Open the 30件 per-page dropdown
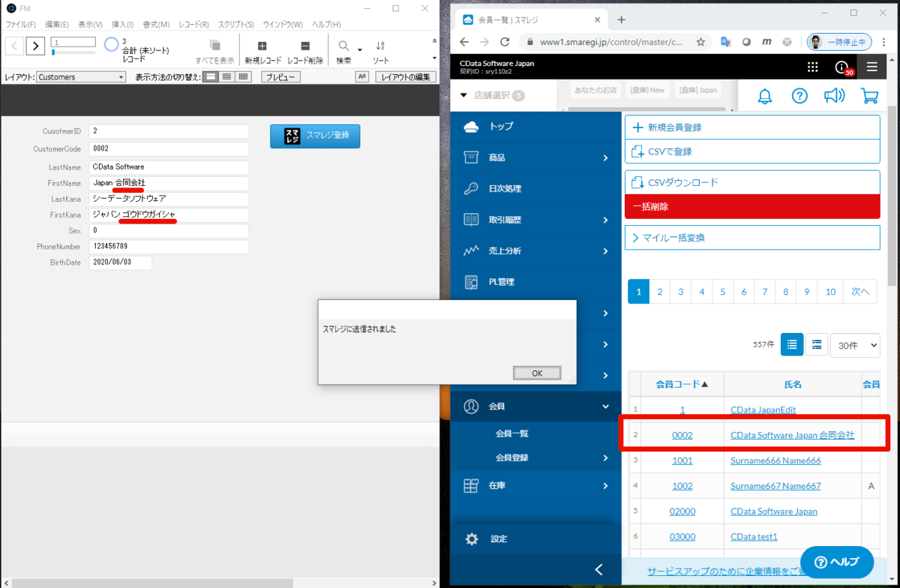900x588 pixels. tap(855, 345)
